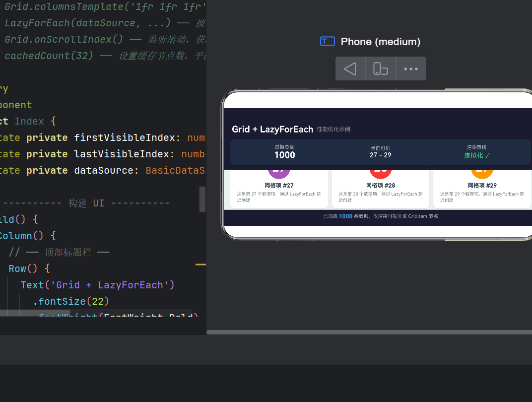
Task: Click the .fontSize(22) code line
Action: click(x=71, y=301)
